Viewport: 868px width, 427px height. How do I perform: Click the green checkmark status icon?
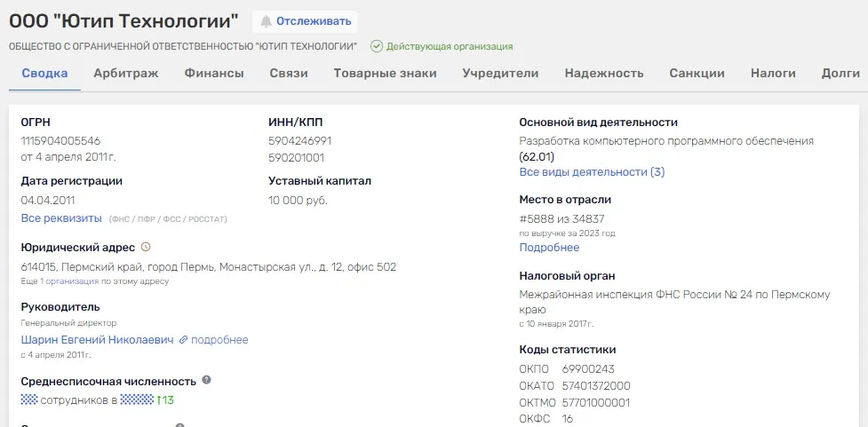coord(377,46)
